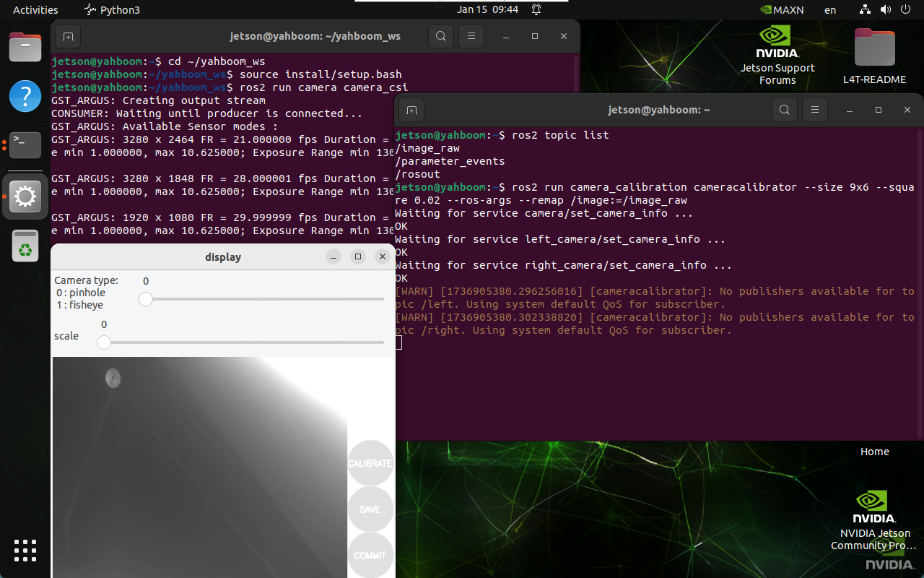This screenshot has height=578, width=924.
Task: Click the camera image preview
Action: click(200, 467)
